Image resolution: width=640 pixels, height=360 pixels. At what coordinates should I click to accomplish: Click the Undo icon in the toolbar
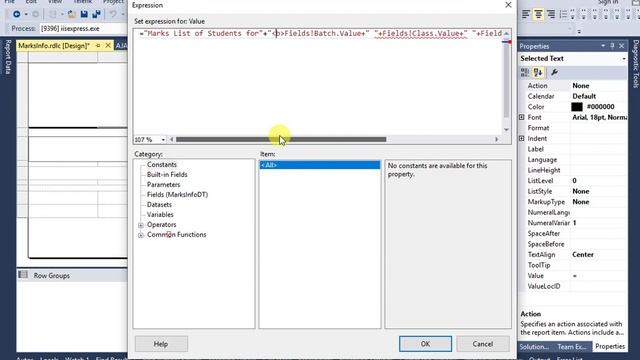[x=113, y=14]
